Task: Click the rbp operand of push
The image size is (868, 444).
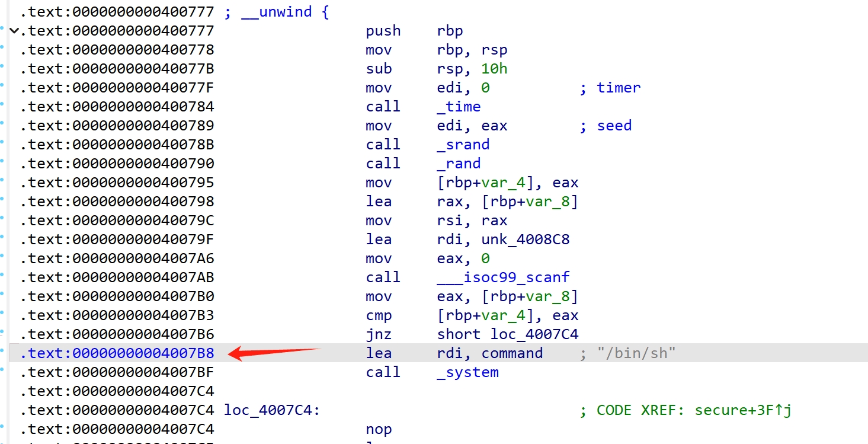Action: [x=450, y=31]
